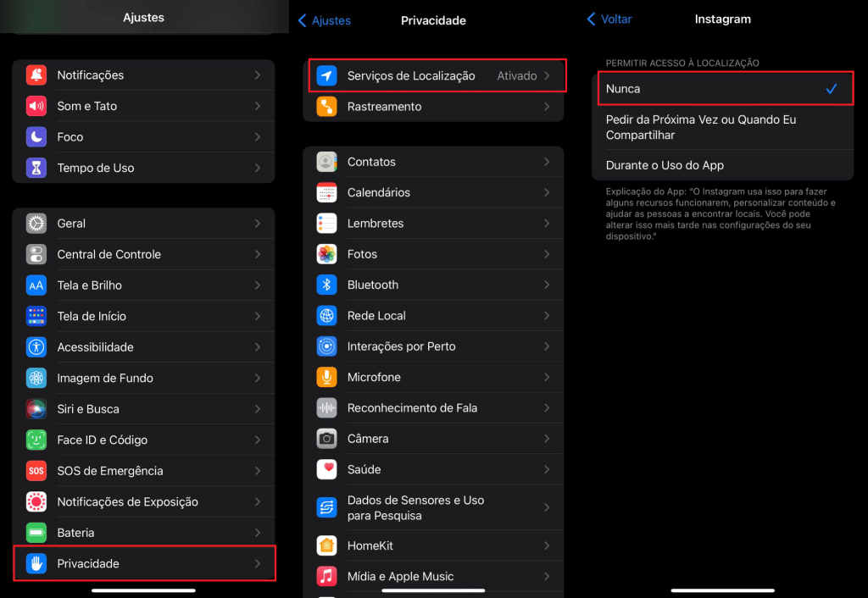Screen dimensions: 868x598
Task: Tap the Imagem de Fundo flower icon
Action: [x=36, y=379]
